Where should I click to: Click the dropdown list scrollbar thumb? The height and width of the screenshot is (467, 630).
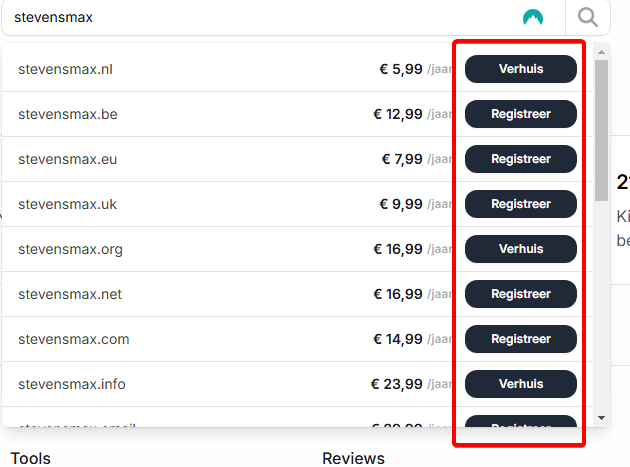(601, 130)
